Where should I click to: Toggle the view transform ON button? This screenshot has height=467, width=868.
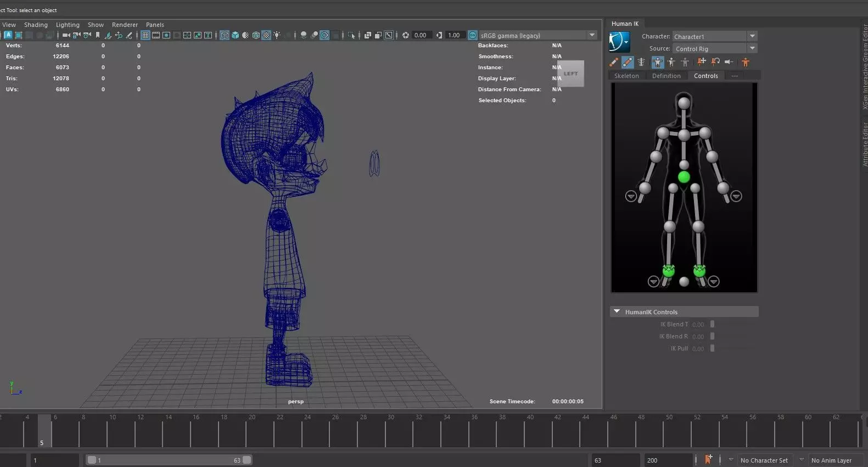click(472, 35)
